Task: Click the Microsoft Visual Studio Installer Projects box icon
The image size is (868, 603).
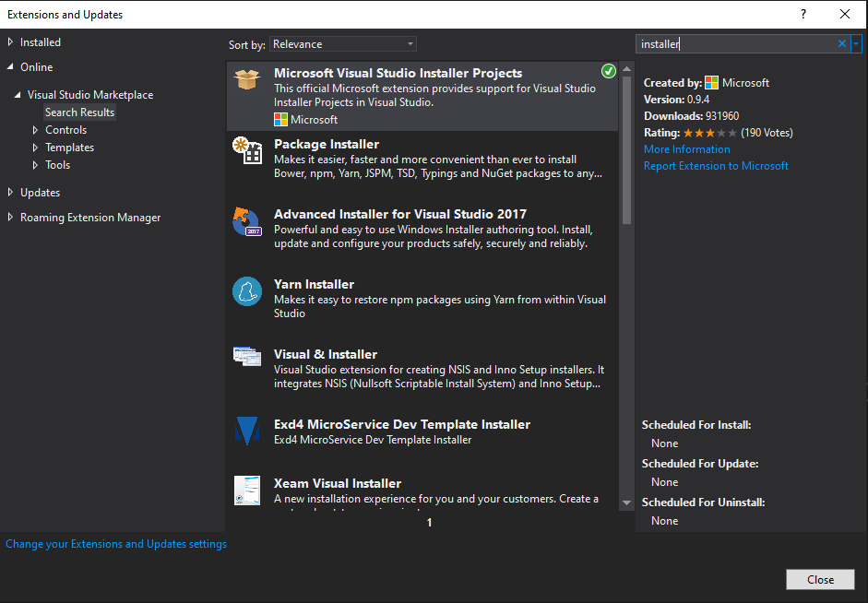Action: (247, 79)
